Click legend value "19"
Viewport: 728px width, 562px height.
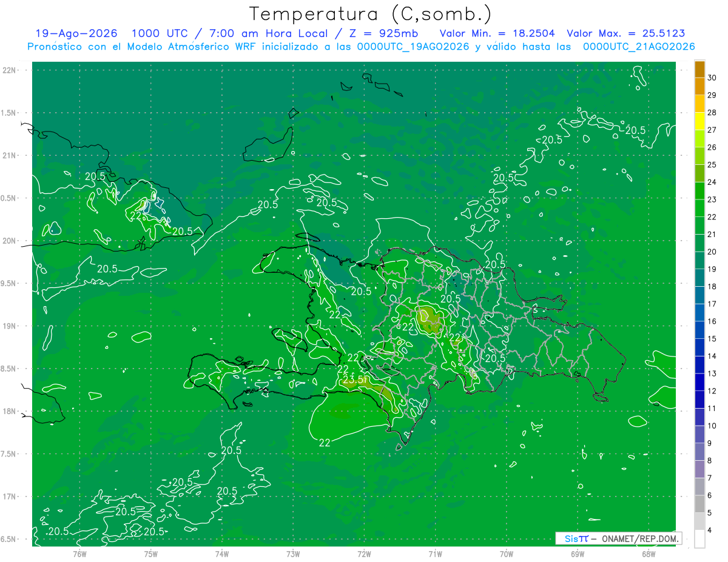712,269
